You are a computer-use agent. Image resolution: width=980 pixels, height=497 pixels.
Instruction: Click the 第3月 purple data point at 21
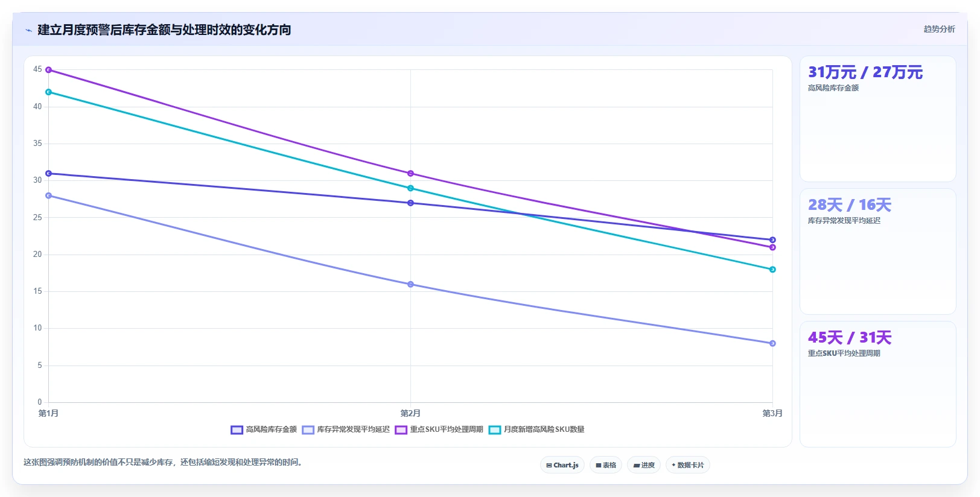[x=772, y=247]
